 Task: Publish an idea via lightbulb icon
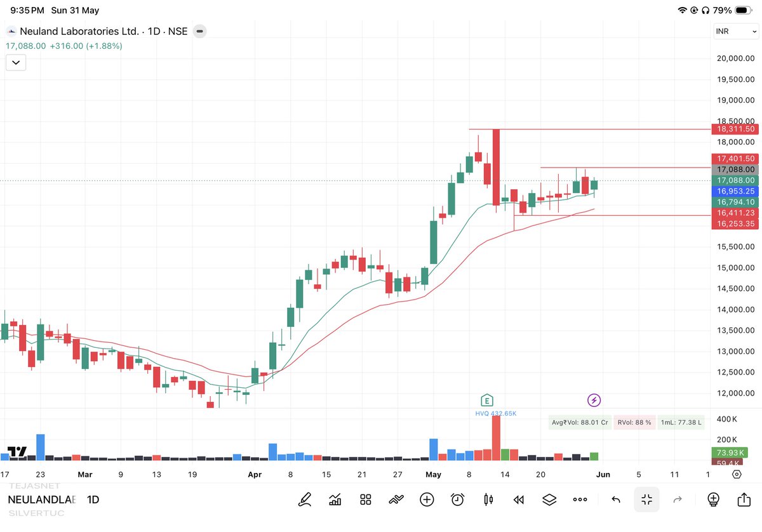coord(713,500)
